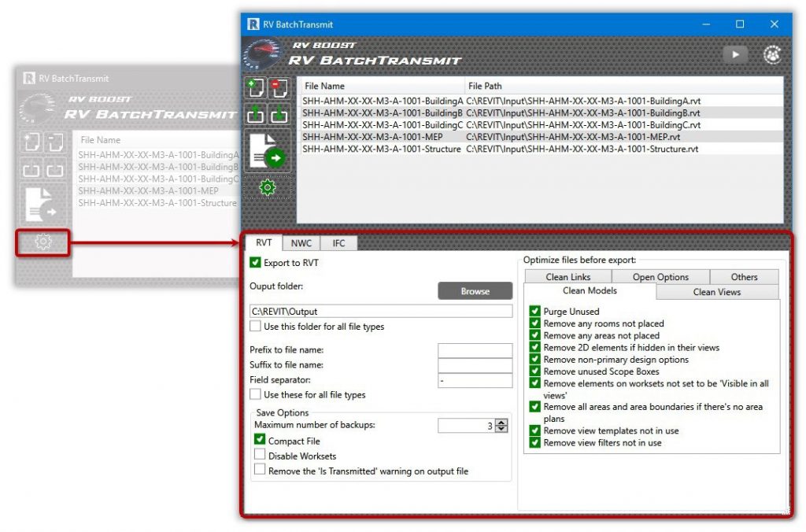
Task: Switch to the RVT tab
Action: 264,242
